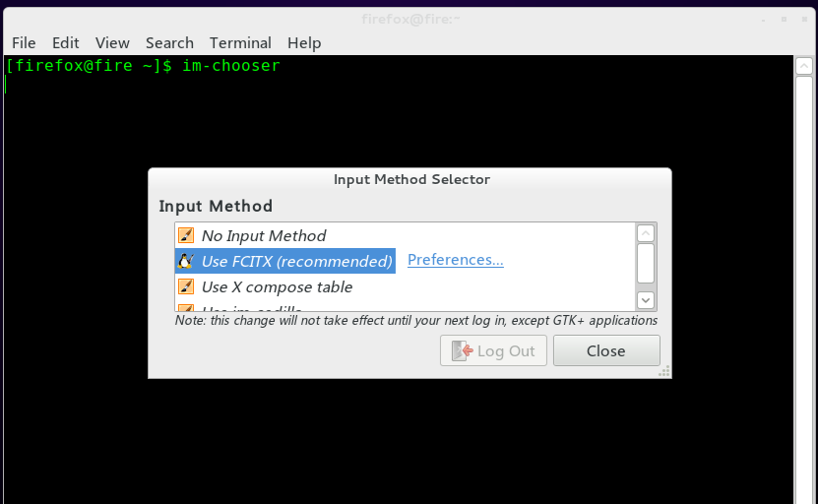Click the exit-door icon on Log Out
The height and width of the screenshot is (504, 818).
tap(462, 350)
